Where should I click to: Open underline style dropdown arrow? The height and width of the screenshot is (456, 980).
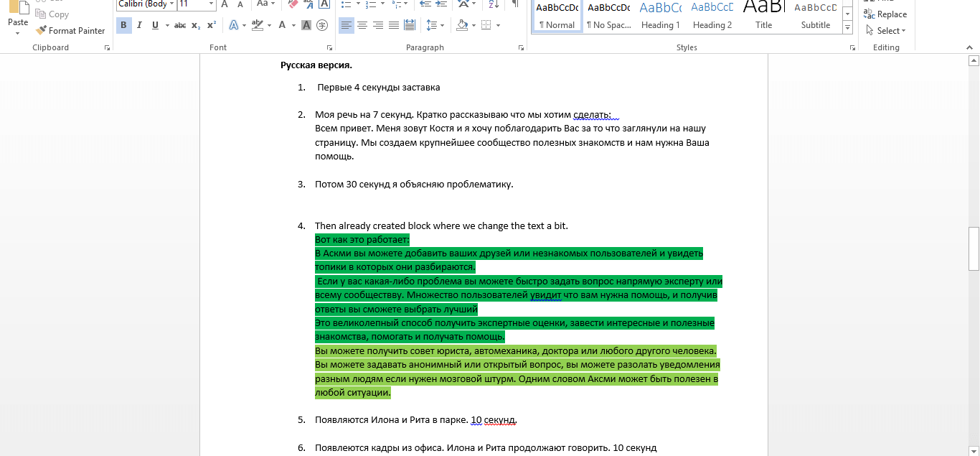click(x=166, y=25)
